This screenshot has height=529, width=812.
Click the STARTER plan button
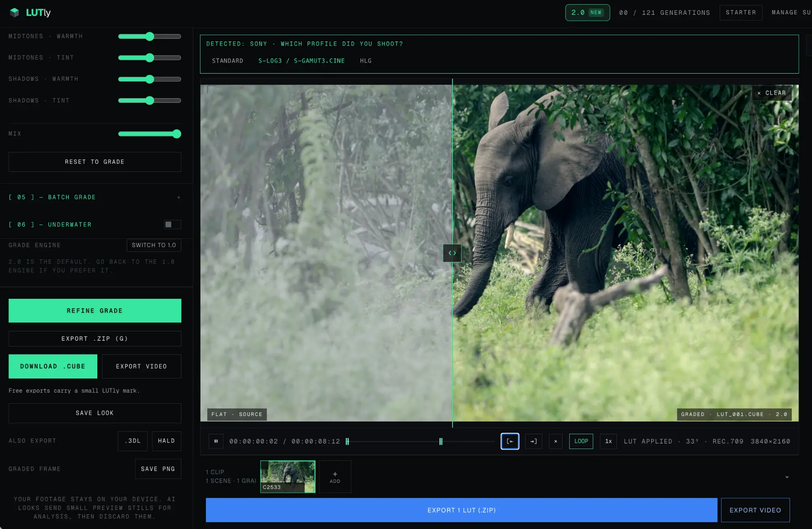pyautogui.click(x=741, y=13)
